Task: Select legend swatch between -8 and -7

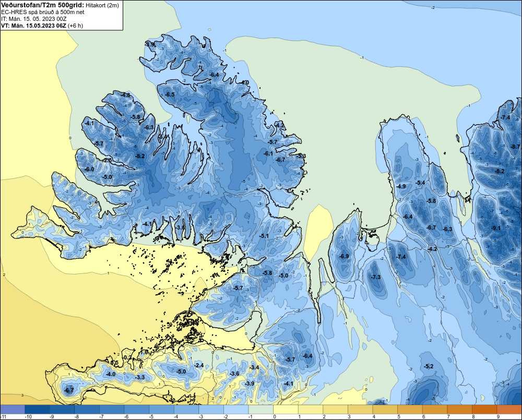Action: [x=87, y=410]
